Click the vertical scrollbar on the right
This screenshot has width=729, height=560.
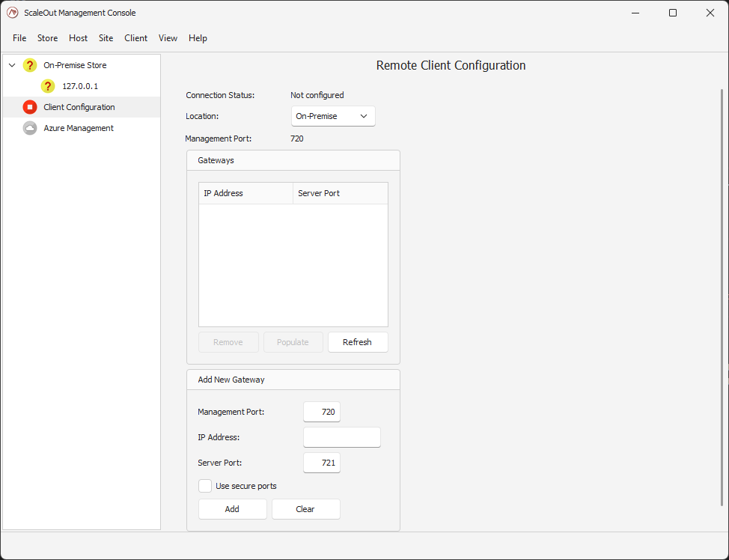722,298
